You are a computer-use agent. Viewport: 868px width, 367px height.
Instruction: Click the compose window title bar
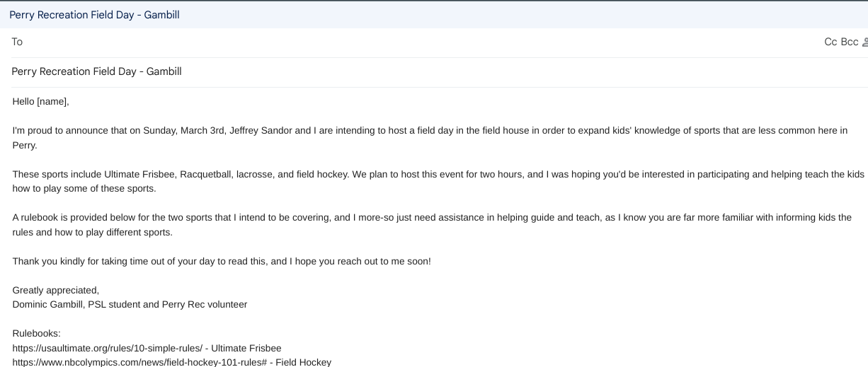click(x=425, y=15)
